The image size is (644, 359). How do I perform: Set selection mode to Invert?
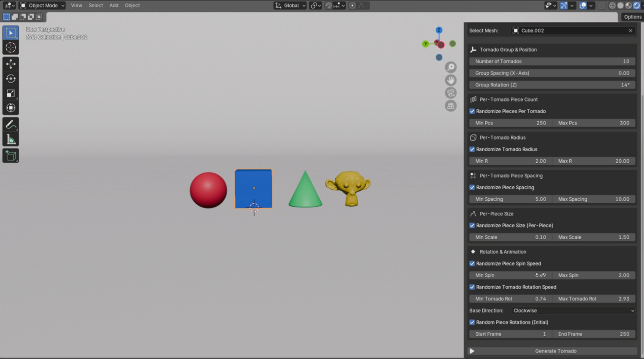[31, 17]
